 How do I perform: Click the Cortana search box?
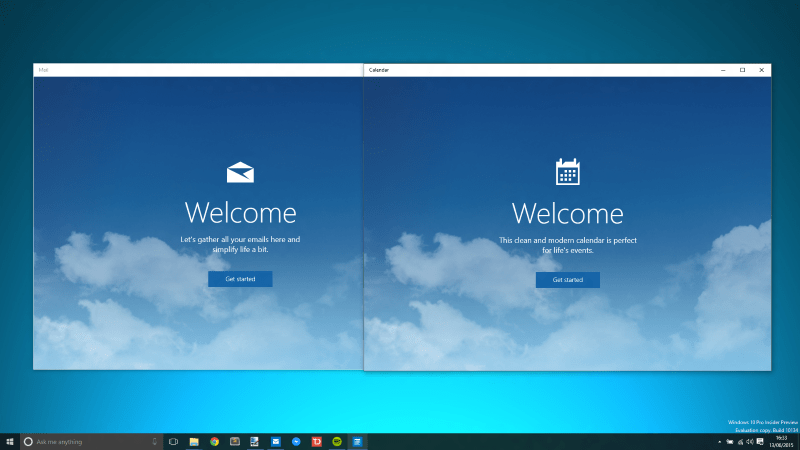click(x=90, y=441)
